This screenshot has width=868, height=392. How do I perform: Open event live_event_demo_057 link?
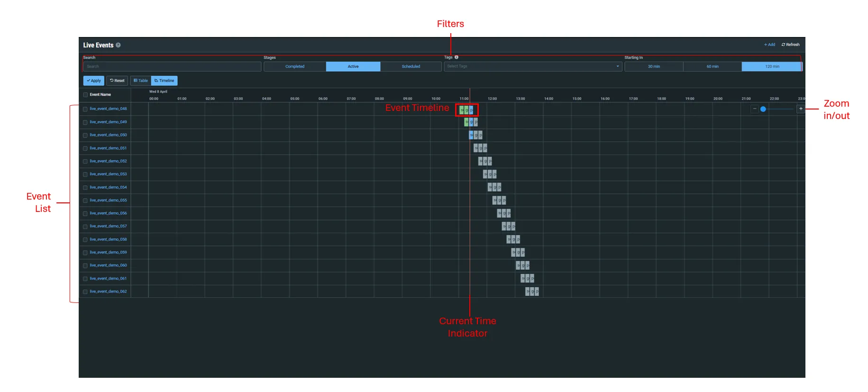[x=108, y=226]
